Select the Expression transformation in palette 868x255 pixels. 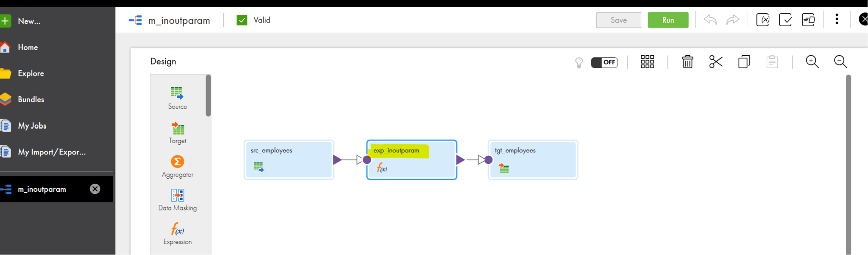tap(177, 229)
